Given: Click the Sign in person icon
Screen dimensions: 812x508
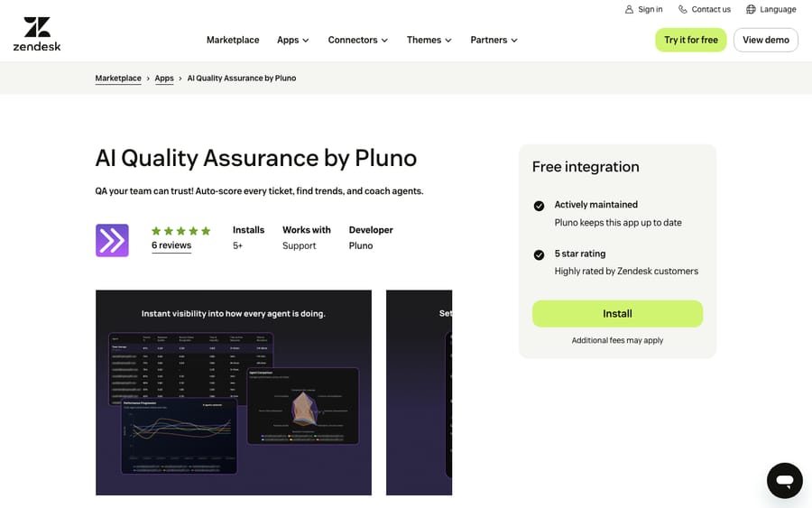Looking at the screenshot, I should click(629, 9).
